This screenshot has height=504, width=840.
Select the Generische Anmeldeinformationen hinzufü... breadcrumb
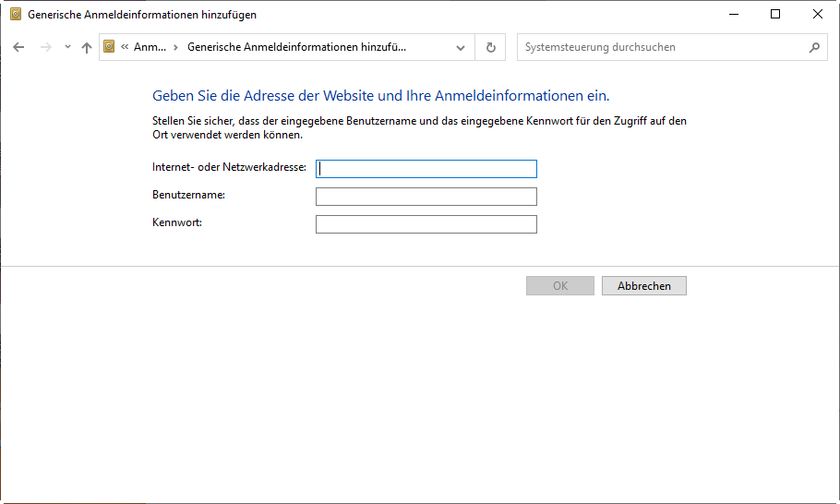click(x=296, y=47)
